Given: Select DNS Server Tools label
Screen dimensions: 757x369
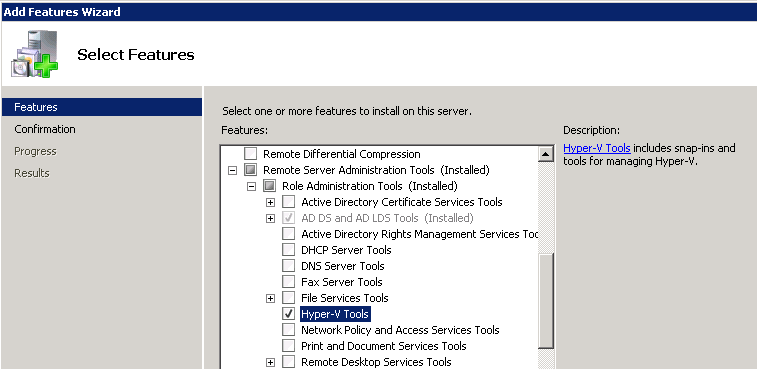Looking at the screenshot, I should pos(343,266).
